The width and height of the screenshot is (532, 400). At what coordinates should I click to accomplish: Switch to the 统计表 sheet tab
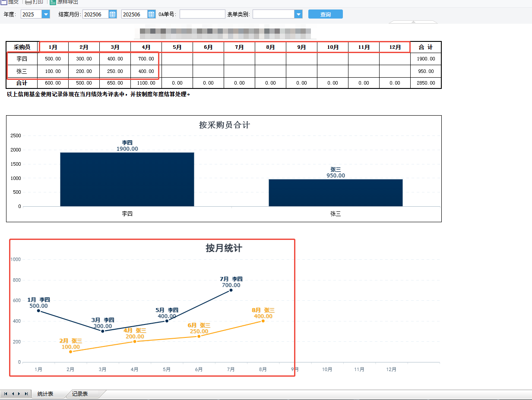point(45,394)
